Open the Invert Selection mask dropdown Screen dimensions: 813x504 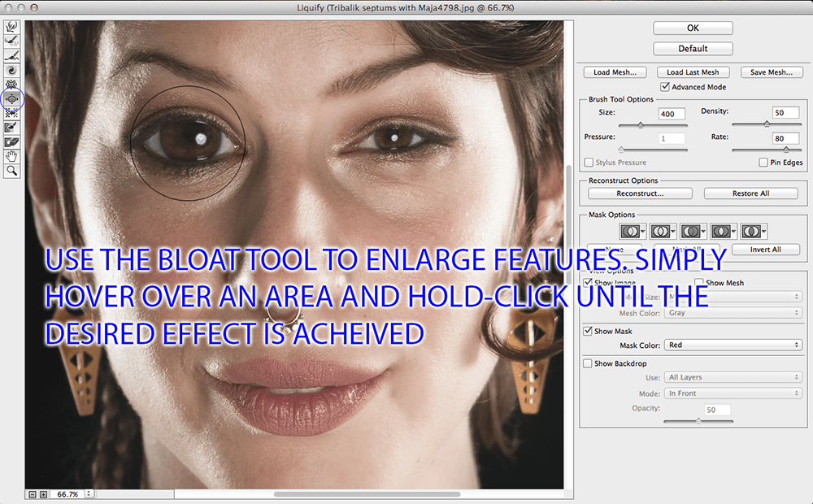tap(755, 231)
